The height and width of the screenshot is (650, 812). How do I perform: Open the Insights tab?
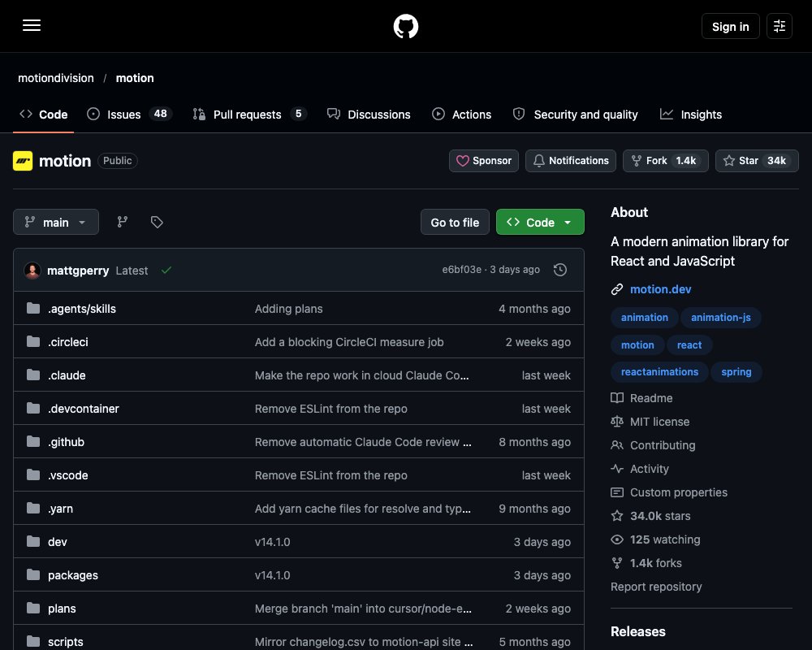(691, 114)
